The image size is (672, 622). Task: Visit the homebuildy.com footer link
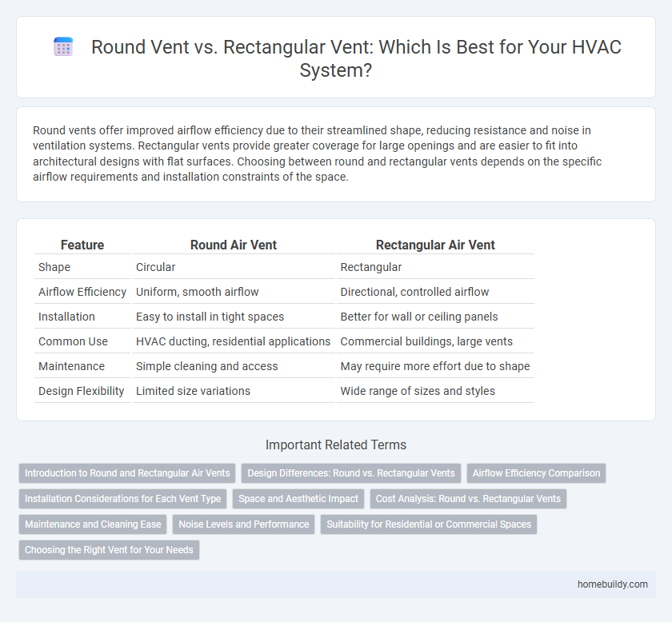pos(612,584)
